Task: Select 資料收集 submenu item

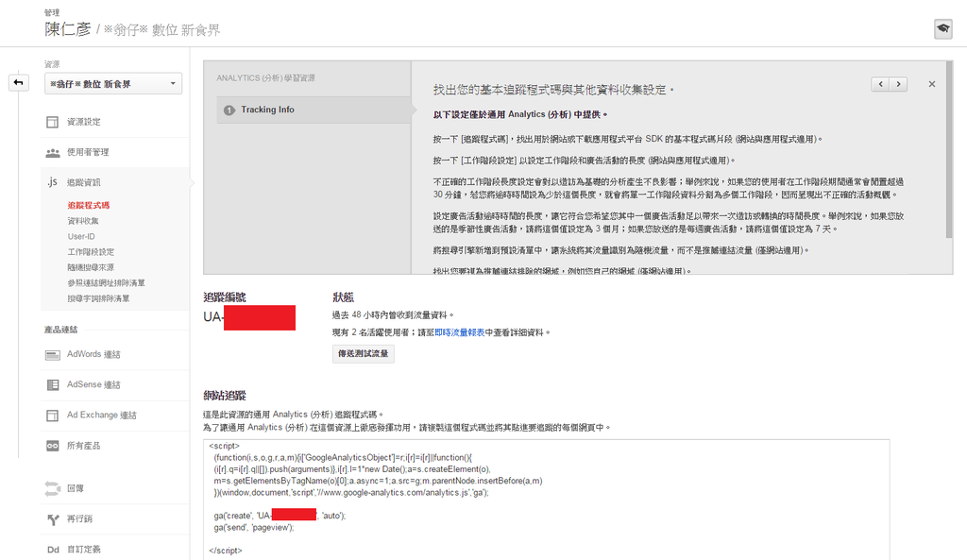Action: click(83, 221)
